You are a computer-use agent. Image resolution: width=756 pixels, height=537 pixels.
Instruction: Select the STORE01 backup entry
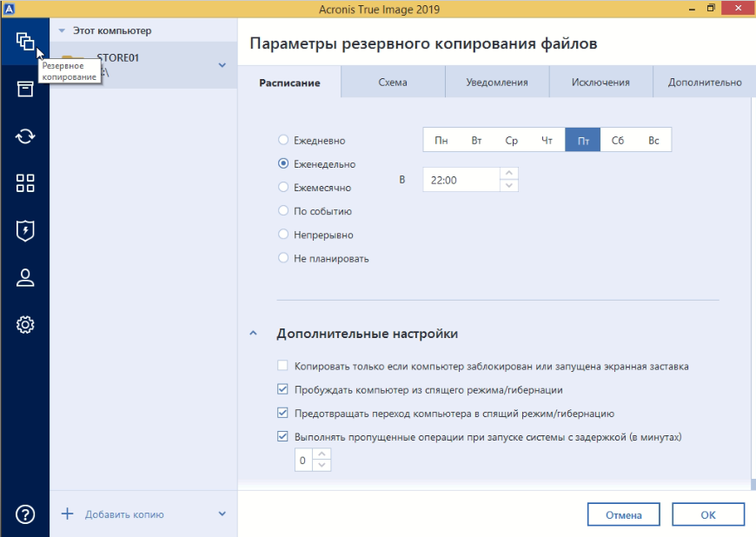[x=143, y=65]
